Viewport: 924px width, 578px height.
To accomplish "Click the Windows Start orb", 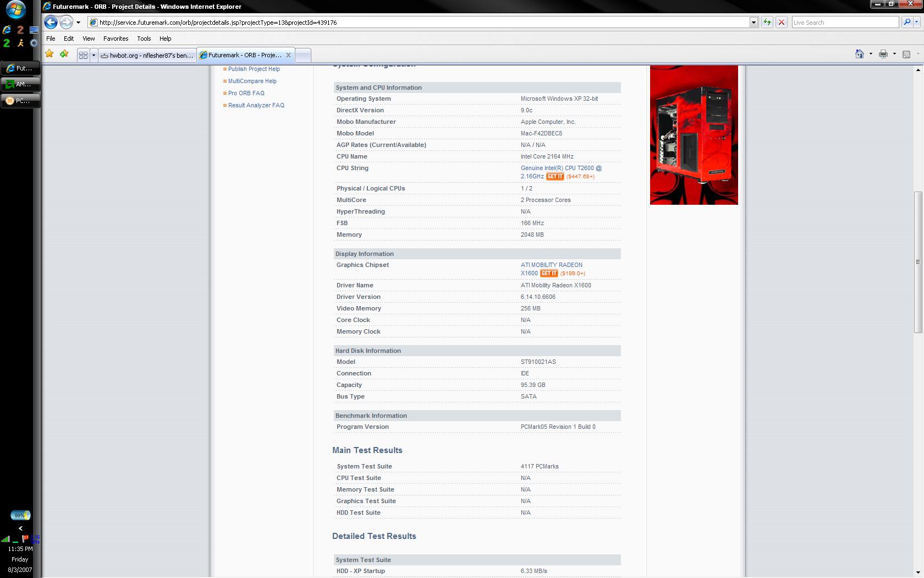I will click(x=16, y=10).
